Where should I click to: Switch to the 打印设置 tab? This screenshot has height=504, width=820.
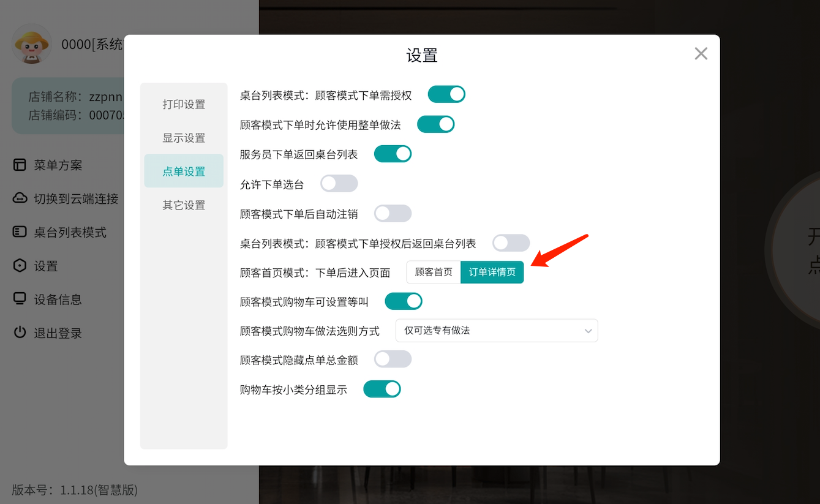(184, 104)
